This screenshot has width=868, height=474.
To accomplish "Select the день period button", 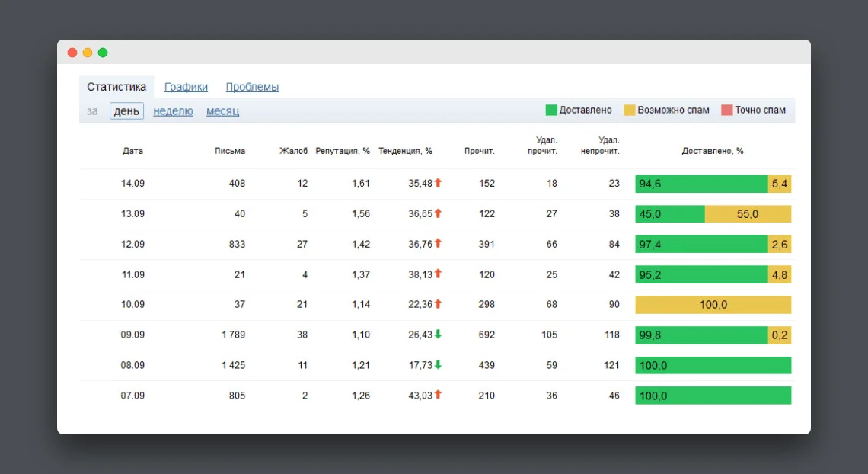I will click(126, 111).
